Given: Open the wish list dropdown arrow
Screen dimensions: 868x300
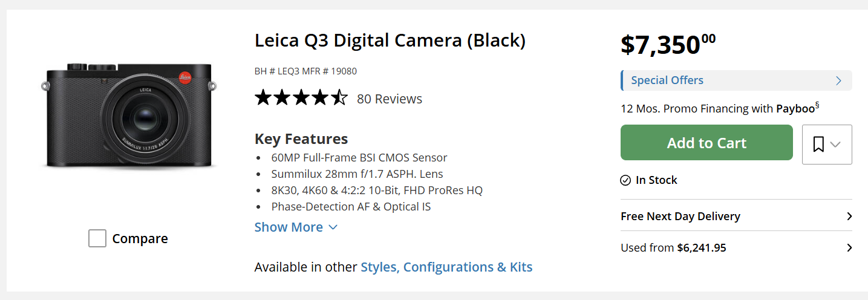Looking at the screenshot, I should pos(835,145).
